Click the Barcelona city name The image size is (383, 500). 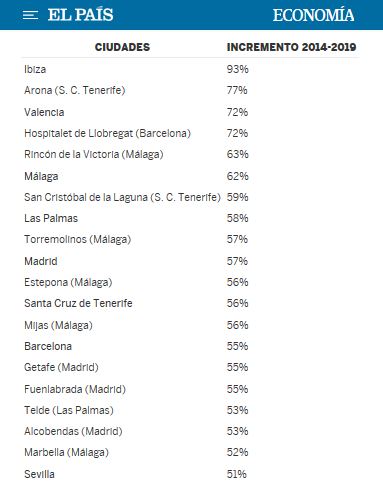click(48, 346)
